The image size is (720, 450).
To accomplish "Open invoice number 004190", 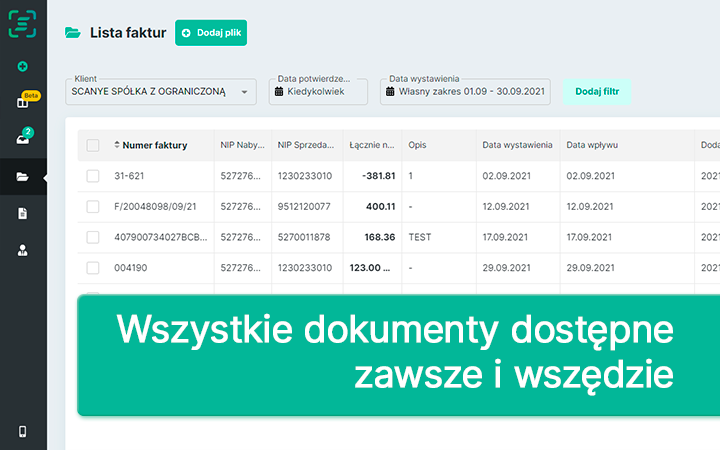I will [x=131, y=268].
